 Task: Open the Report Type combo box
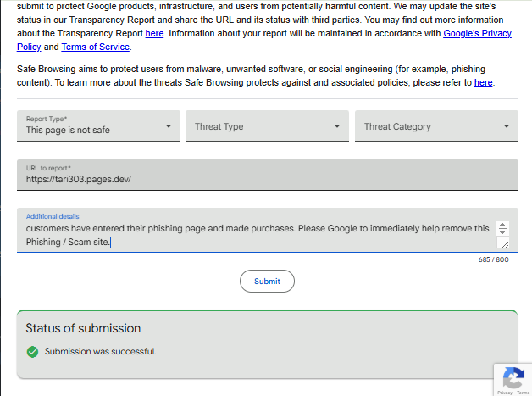click(97, 126)
